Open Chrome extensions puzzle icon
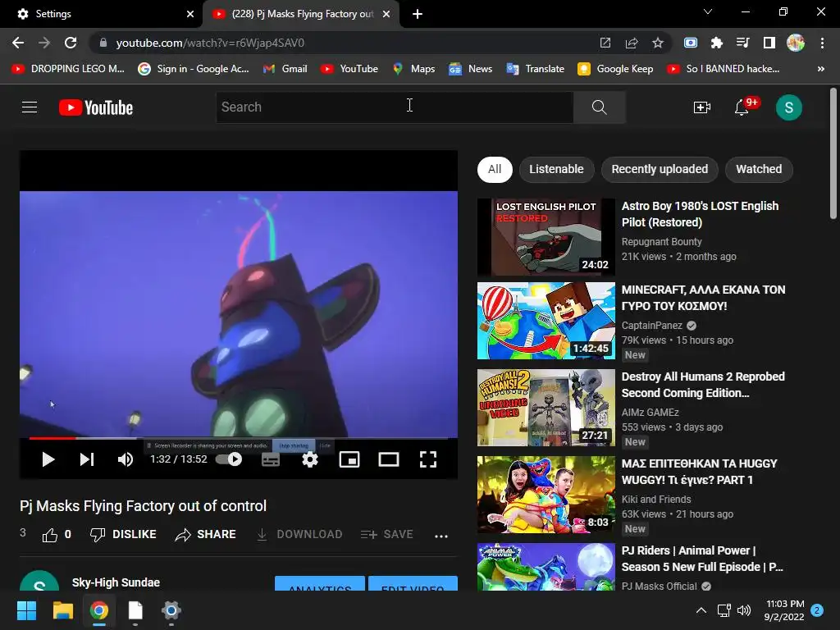Image resolution: width=840 pixels, height=630 pixels. (x=717, y=43)
